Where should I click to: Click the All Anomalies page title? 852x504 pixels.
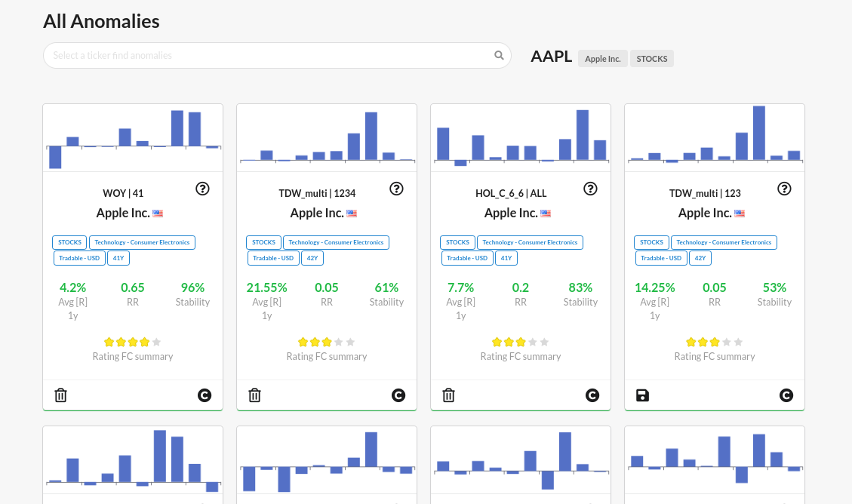(x=102, y=22)
